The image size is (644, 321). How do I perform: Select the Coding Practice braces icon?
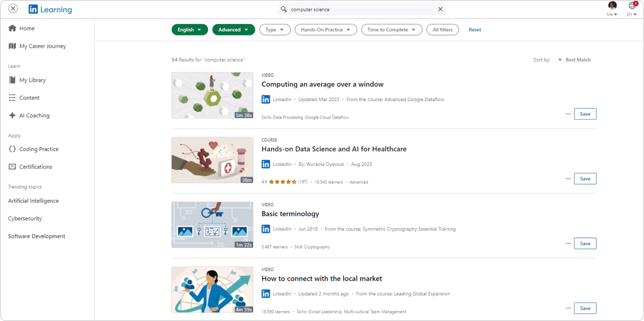pos(13,149)
